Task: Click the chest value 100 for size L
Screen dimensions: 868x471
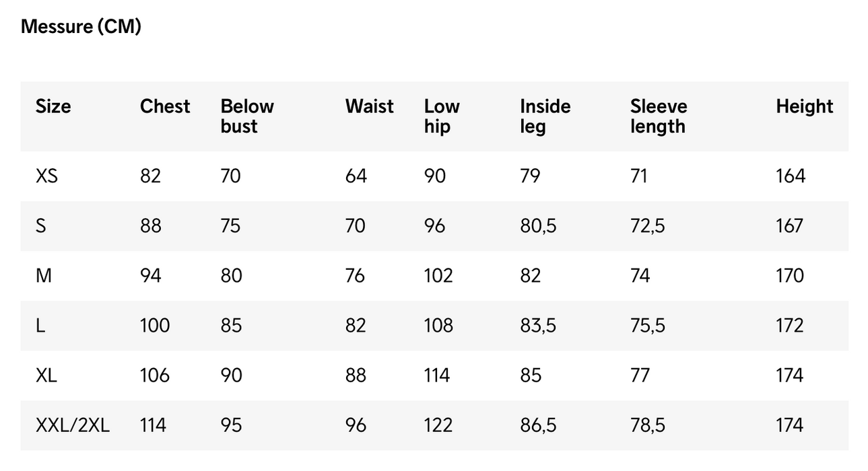Action: 155,326
